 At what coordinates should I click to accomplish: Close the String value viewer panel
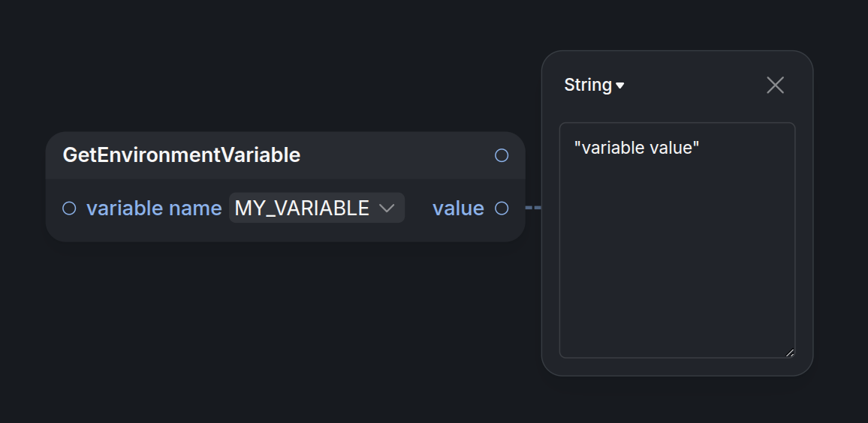tap(775, 85)
